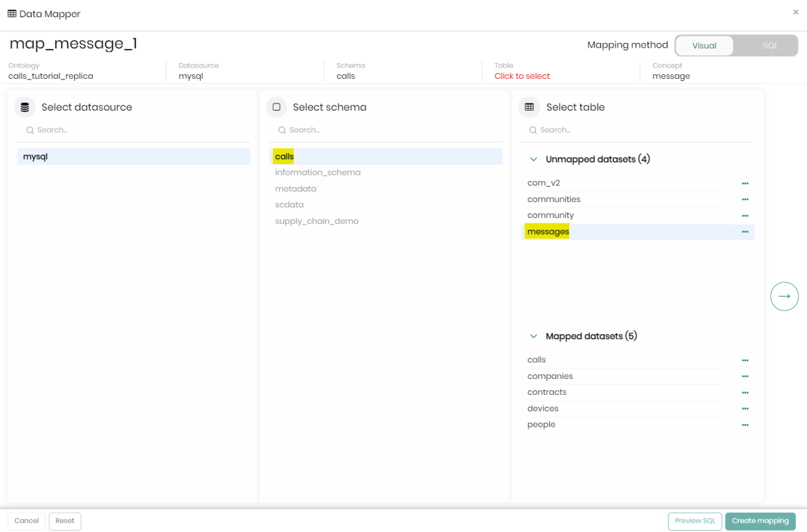The image size is (807, 532).
Task: Open options menu for community dataset
Action: click(745, 216)
